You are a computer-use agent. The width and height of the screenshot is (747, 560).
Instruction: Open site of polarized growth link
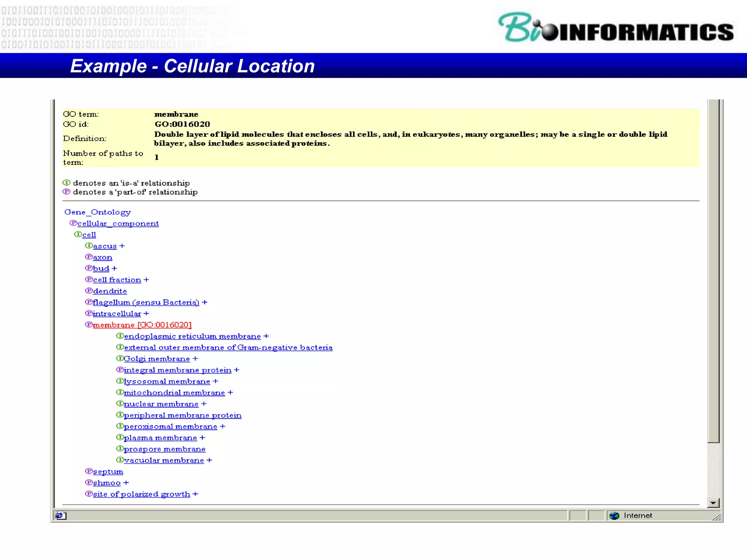pyautogui.click(x=142, y=494)
